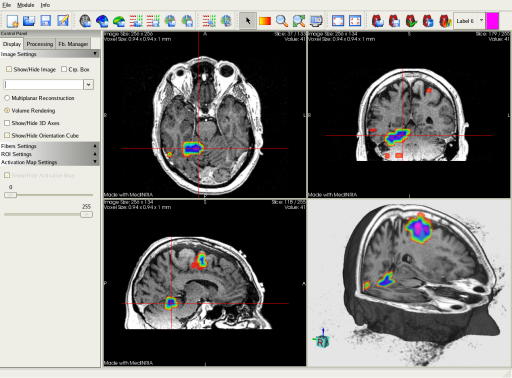Toggle the Show/Hide Orientation Cube checkbox
Viewport: 512px width, 378px height.
coord(7,135)
